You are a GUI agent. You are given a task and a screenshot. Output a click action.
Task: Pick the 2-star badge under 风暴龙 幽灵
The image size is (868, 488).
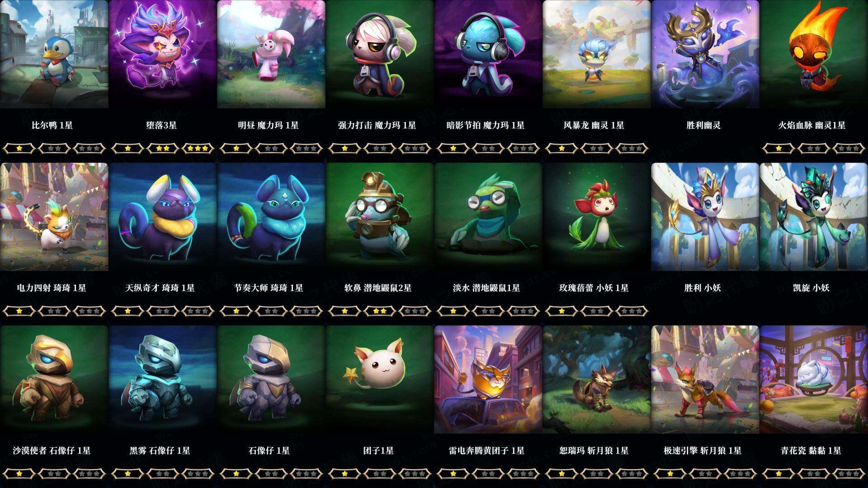coord(596,148)
